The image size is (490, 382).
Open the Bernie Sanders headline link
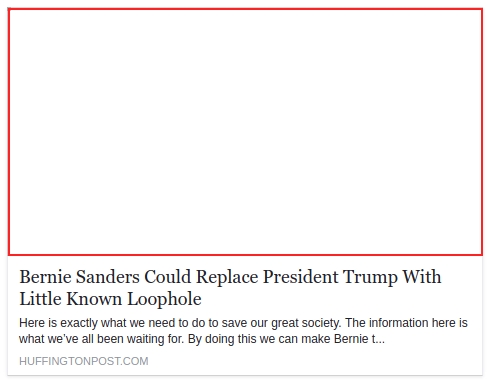point(230,287)
